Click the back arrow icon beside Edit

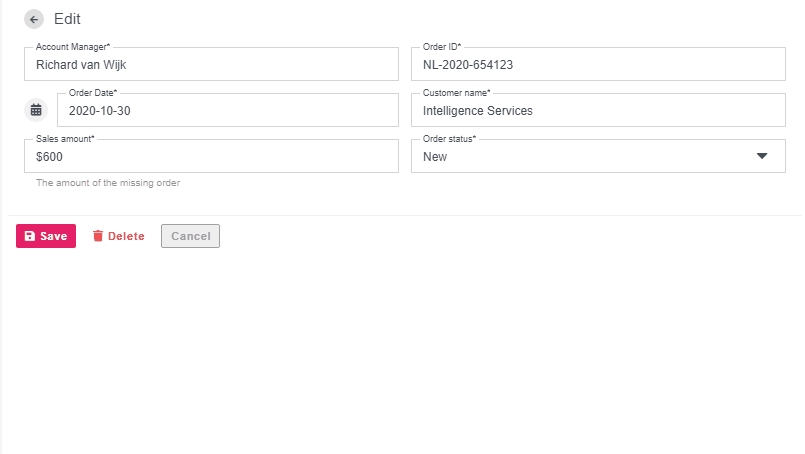[x=35, y=19]
